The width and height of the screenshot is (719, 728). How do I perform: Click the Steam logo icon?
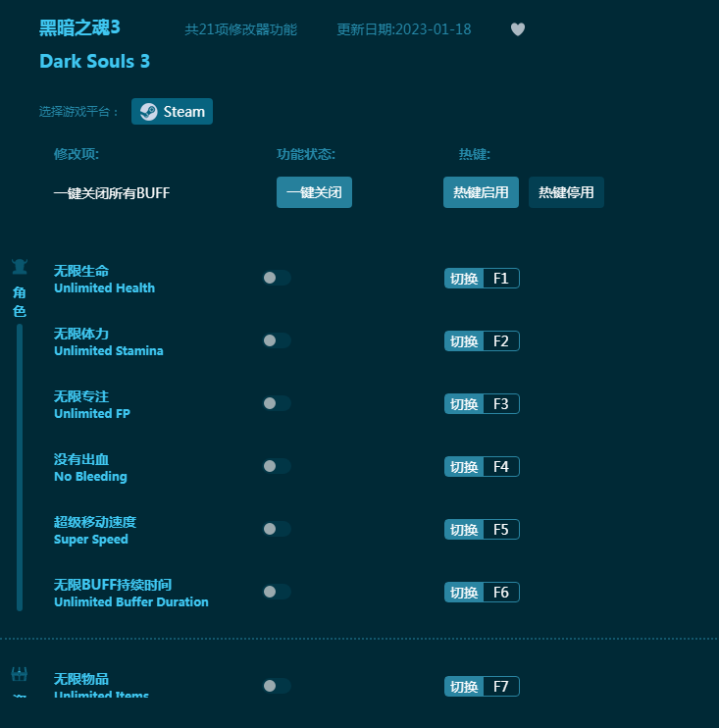tap(148, 112)
